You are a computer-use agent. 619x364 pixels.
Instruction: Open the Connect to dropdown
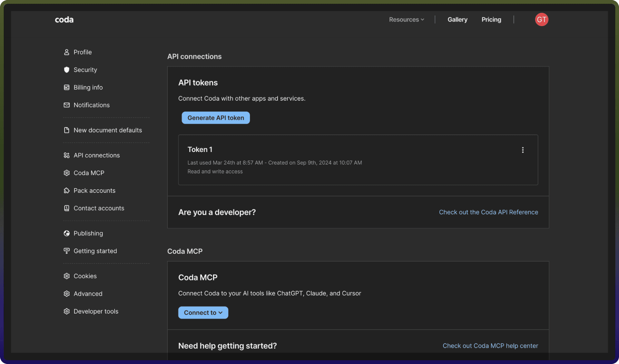point(203,312)
